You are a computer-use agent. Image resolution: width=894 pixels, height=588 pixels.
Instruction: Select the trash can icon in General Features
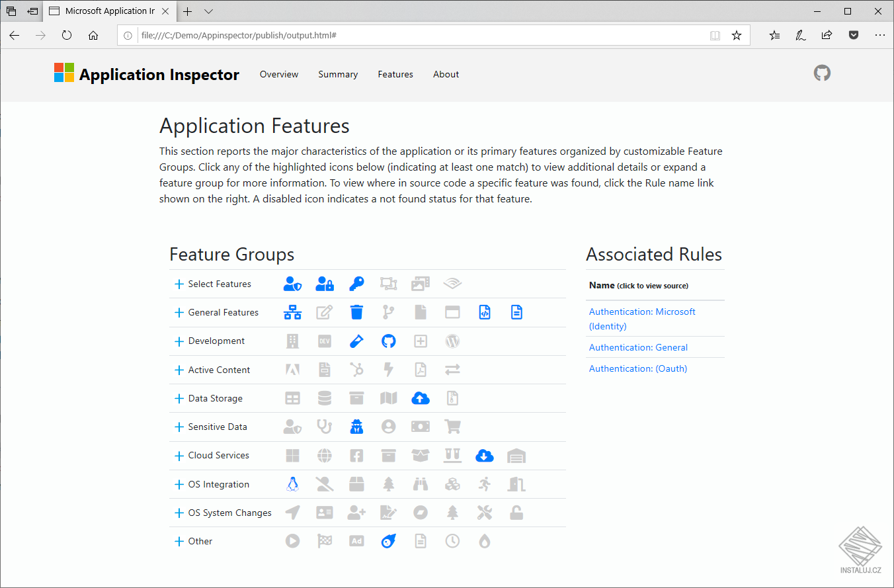[x=356, y=312]
